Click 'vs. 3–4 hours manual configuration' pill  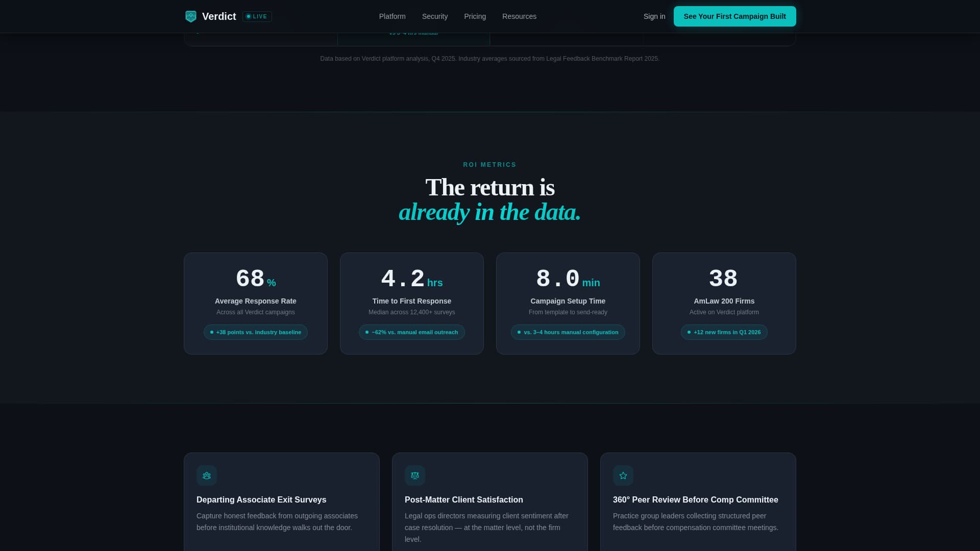568,332
